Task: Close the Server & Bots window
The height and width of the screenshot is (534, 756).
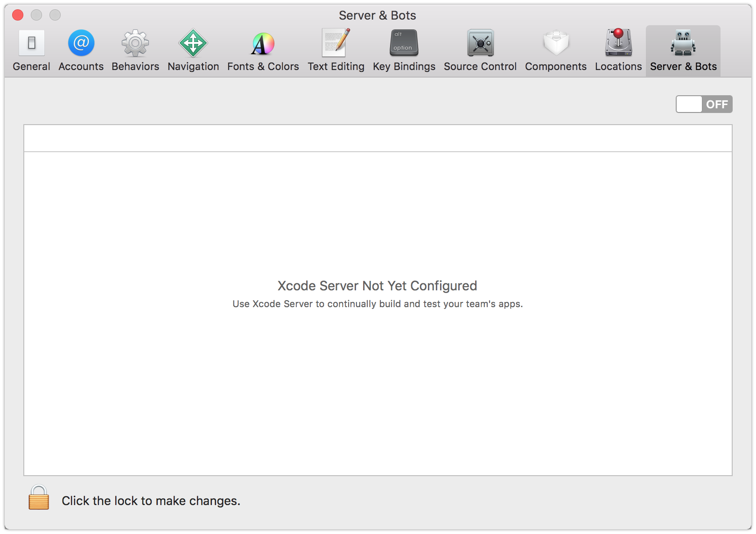Action: click(18, 15)
